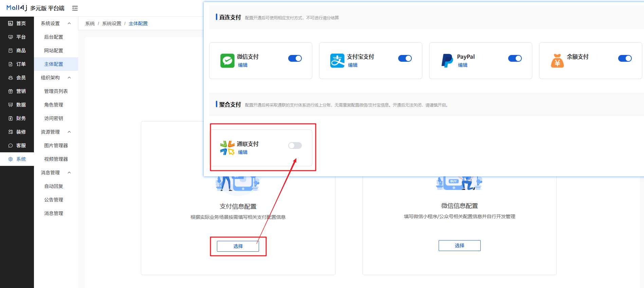644x288 pixels.
Task: Click the 营销 marketing gift icon
Action: (11, 91)
